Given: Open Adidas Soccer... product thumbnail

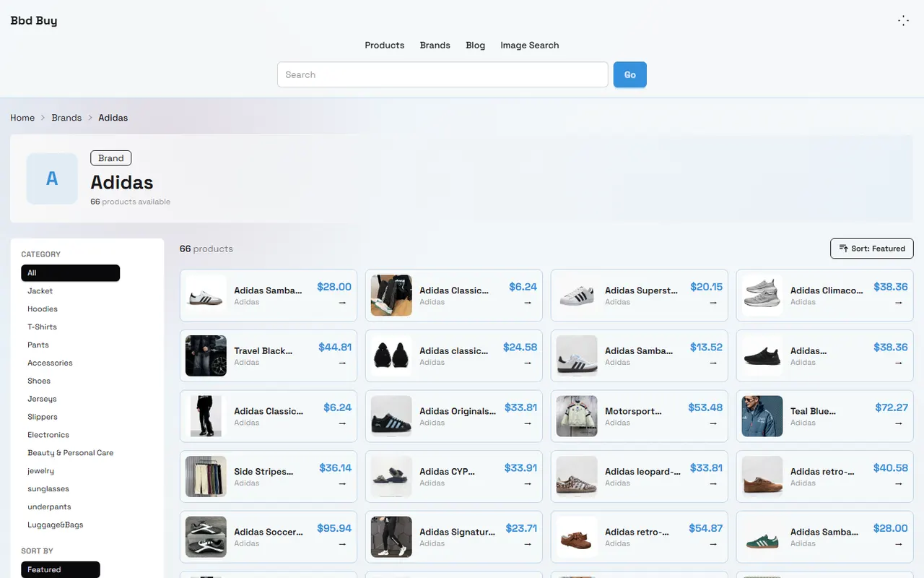Looking at the screenshot, I should [206, 537].
